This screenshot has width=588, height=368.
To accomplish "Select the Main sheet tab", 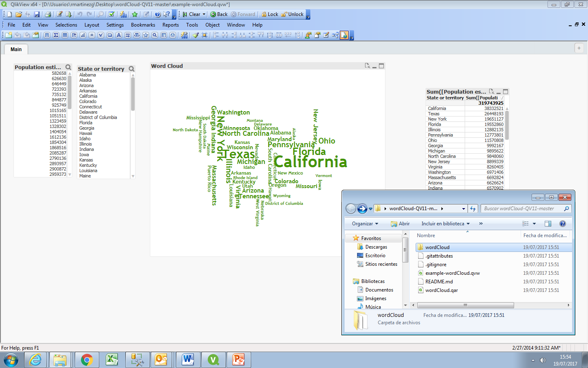I will tap(16, 49).
